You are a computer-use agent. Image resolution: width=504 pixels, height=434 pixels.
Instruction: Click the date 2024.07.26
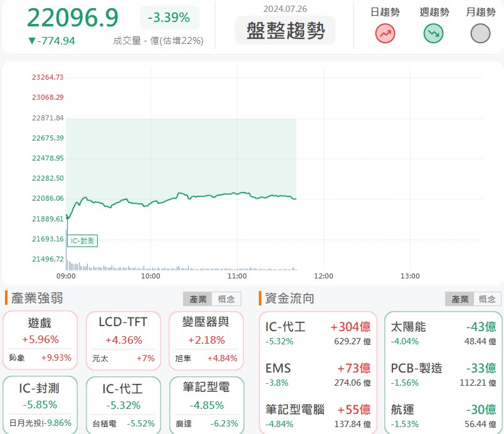click(x=285, y=9)
